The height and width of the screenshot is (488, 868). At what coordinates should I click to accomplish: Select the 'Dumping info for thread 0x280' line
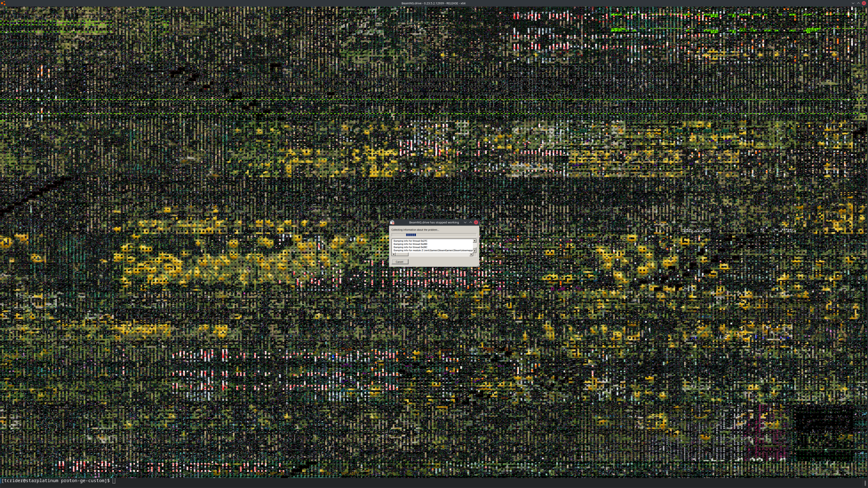pyautogui.click(x=410, y=244)
